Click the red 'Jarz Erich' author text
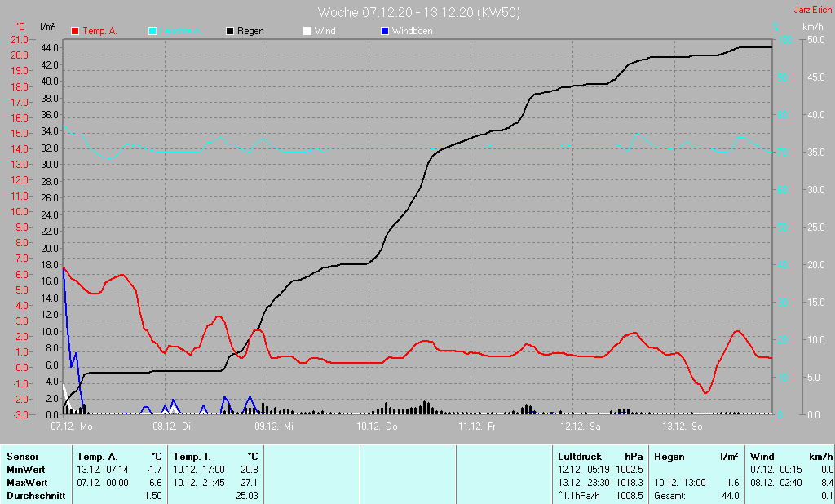 [x=813, y=10]
